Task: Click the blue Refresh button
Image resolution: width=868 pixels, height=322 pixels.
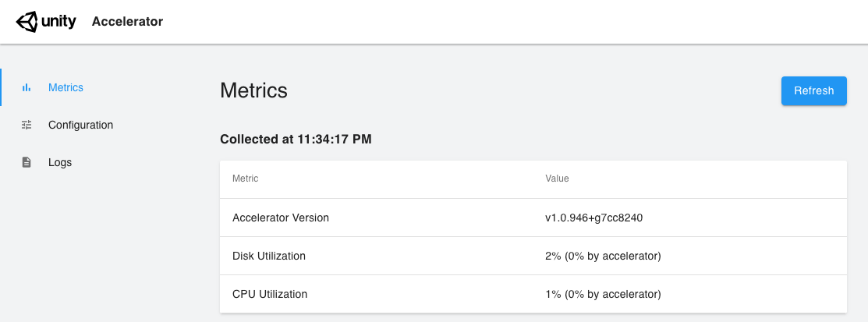Action: (813, 90)
